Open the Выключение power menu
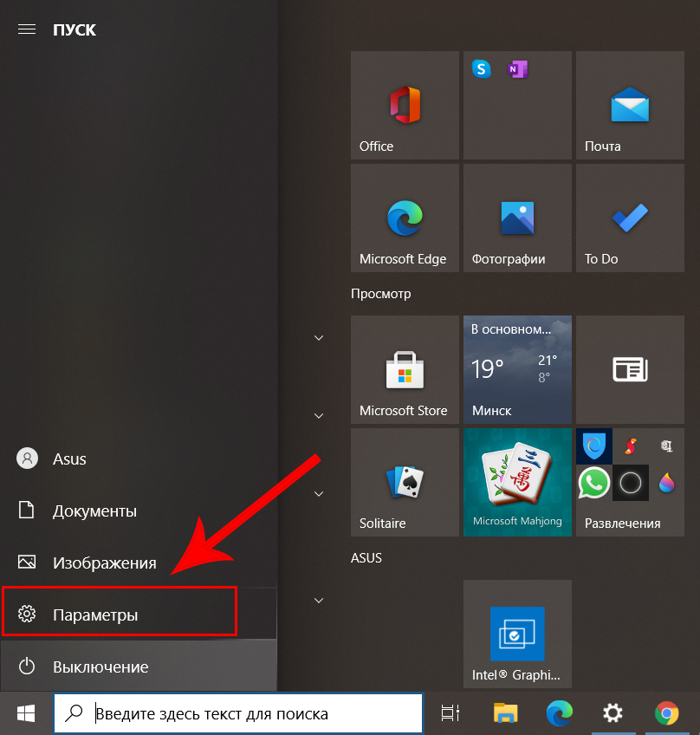The height and width of the screenshot is (735, 700). pyautogui.click(x=139, y=666)
